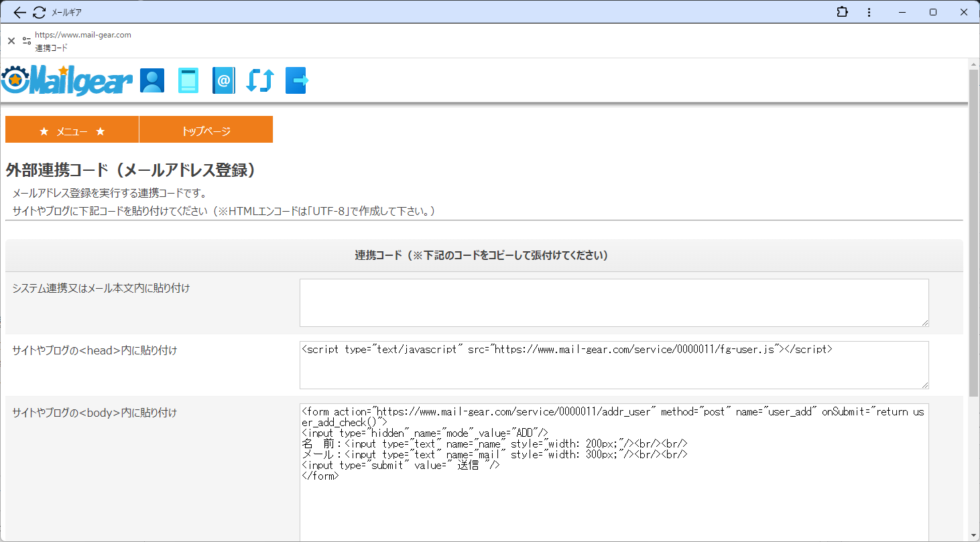This screenshot has height=542, width=980.
Task: Click the body form code textarea
Action: 614,472
